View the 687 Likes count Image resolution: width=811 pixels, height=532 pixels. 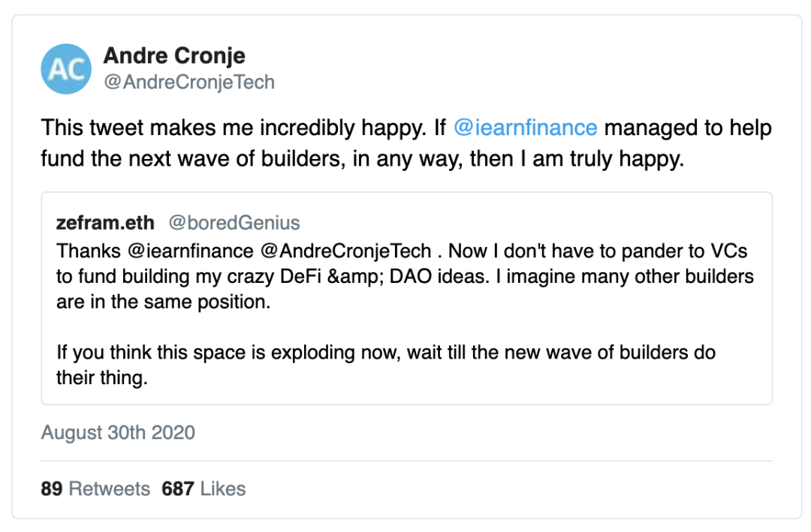click(204, 489)
